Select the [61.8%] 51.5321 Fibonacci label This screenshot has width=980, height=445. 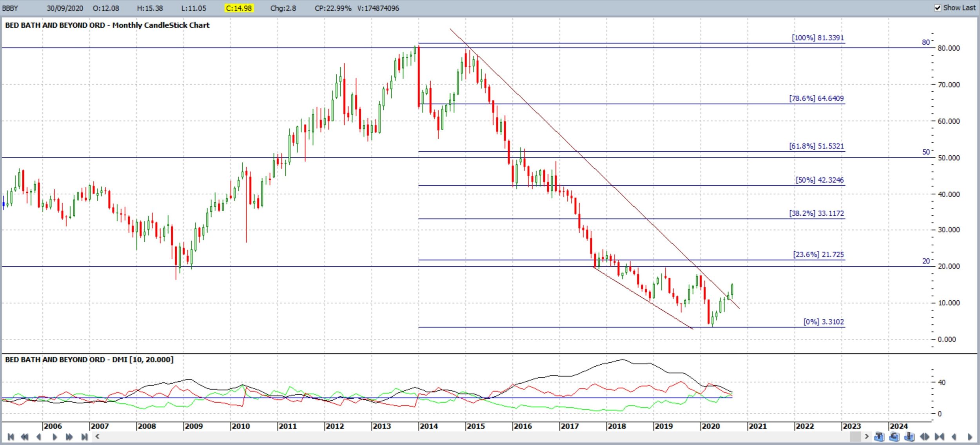(x=817, y=146)
